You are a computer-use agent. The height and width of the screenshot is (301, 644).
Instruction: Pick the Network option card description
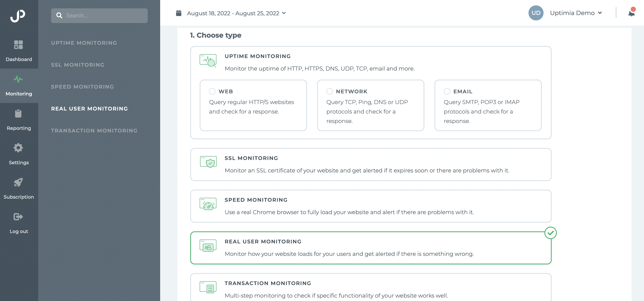pos(367,111)
